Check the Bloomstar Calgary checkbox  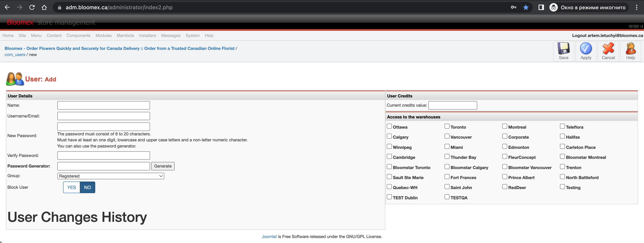point(447,167)
